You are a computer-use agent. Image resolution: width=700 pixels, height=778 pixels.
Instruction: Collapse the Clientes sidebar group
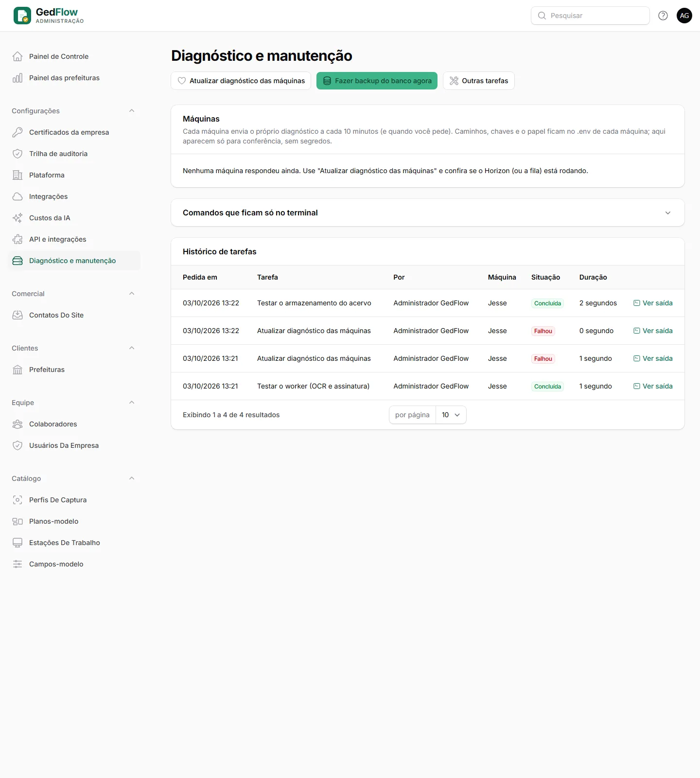point(132,348)
